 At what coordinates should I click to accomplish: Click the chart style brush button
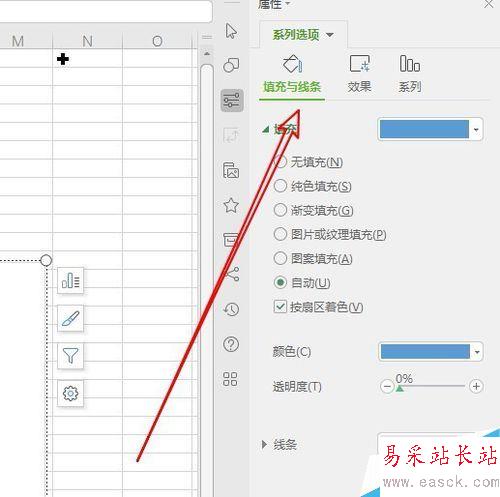[70, 318]
